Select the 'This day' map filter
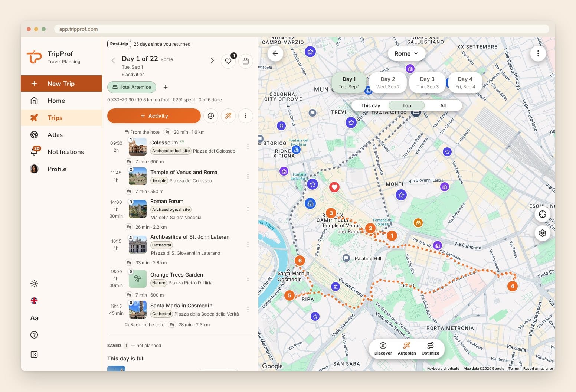Screen dimensions: 576x392 pos(370,105)
